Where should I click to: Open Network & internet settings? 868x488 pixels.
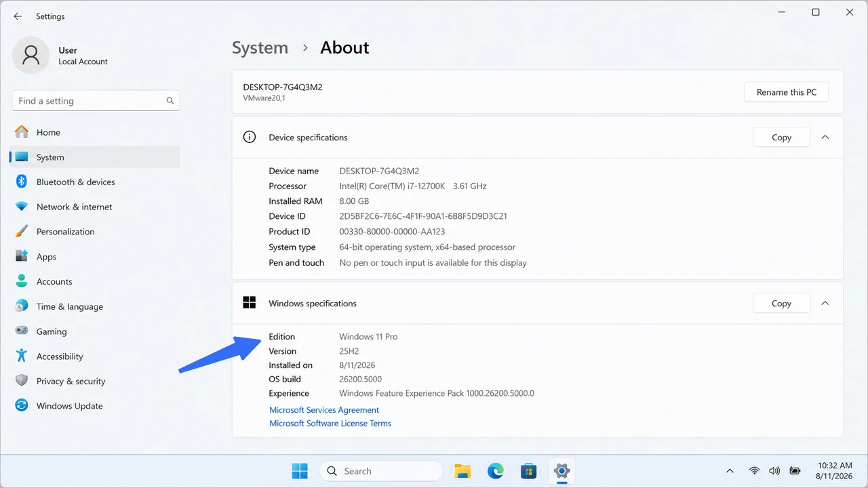coord(94,207)
